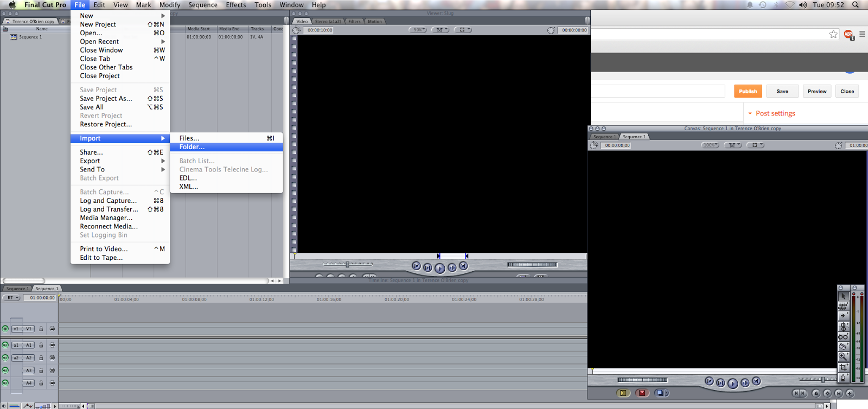Toggle Auto Select on track V1
Image resolution: width=868 pixels, height=409 pixels.
[52, 329]
